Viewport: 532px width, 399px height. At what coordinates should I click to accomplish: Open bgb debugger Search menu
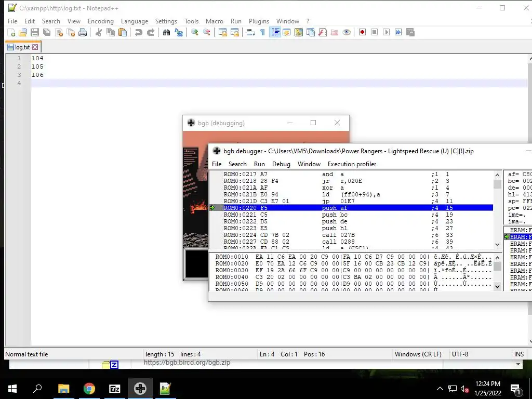pyautogui.click(x=237, y=164)
